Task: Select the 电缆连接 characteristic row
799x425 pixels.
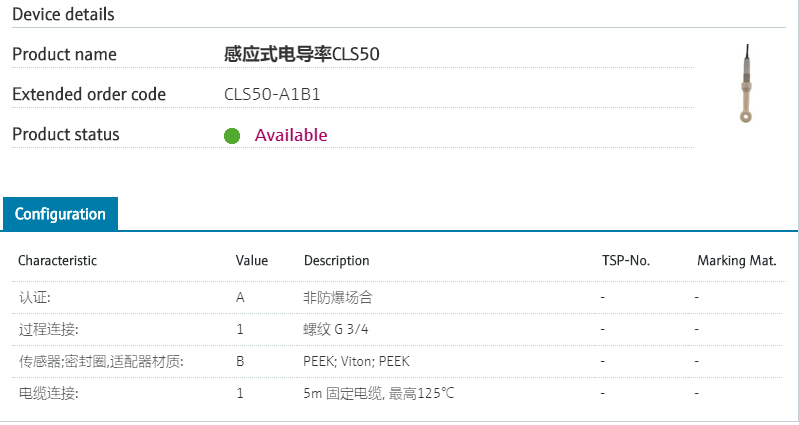Action: coord(48,393)
